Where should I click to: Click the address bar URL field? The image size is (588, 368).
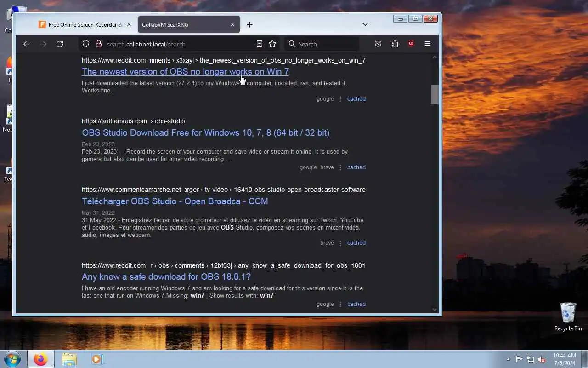point(179,44)
